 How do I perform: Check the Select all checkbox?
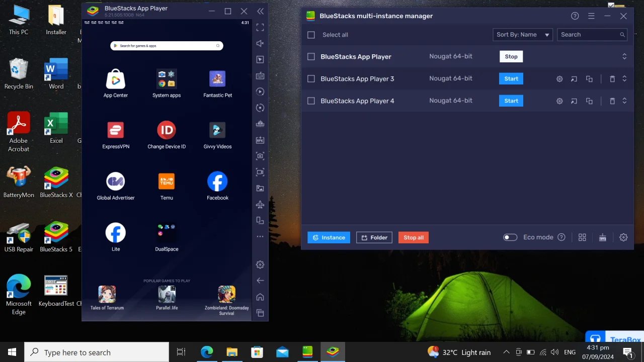click(x=311, y=35)
